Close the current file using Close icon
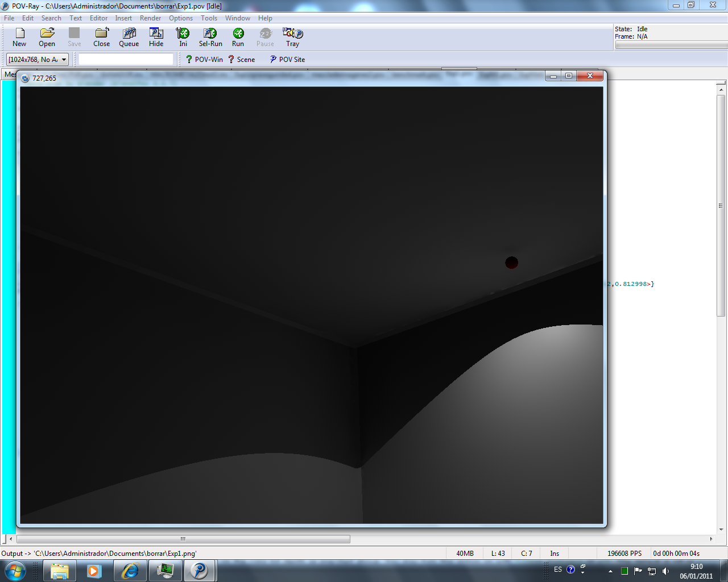728x582 pixels. [101, 38]
